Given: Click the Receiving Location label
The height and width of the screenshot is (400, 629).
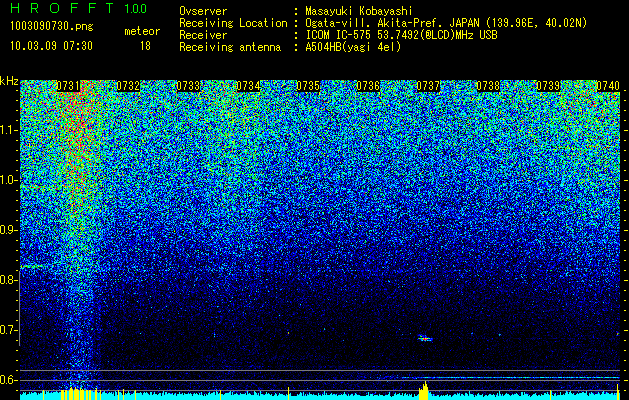Looking at the screenshot, I should coord(233,23).
